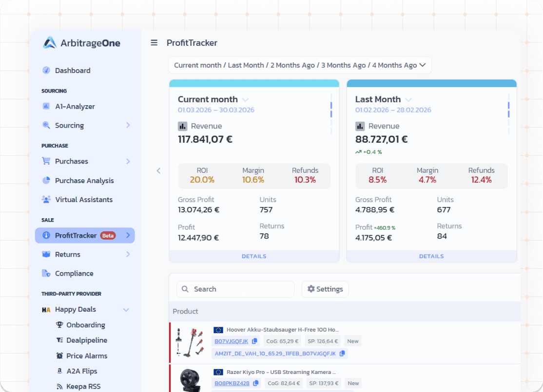Click the EU flag on the Hoover row
The height and width of the screenshot is (392, 543).
point(218,330)
